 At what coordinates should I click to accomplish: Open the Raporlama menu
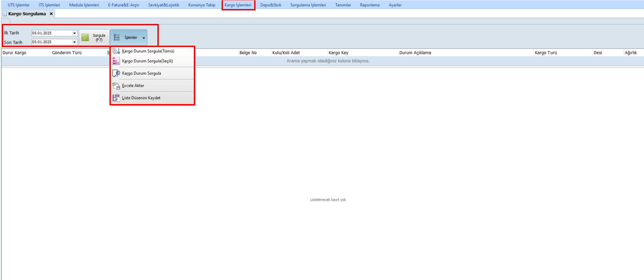369,5
